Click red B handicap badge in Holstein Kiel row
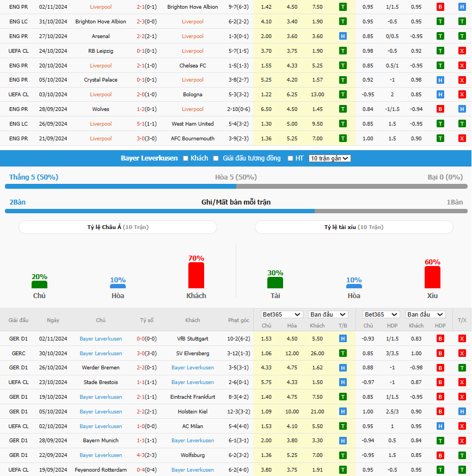472x476 pixels. point(440,411)
